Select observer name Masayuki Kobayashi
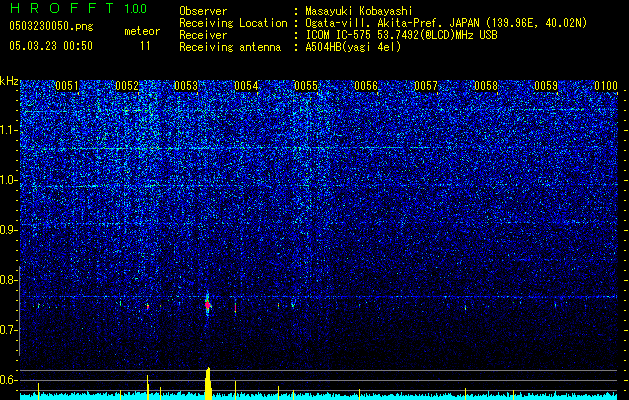This screenshot has height=400, width=629. [359, 11]
